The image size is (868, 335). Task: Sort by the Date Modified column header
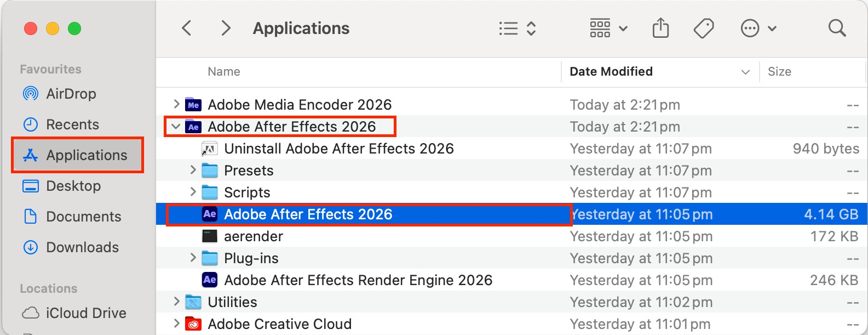tap(611, 71)
